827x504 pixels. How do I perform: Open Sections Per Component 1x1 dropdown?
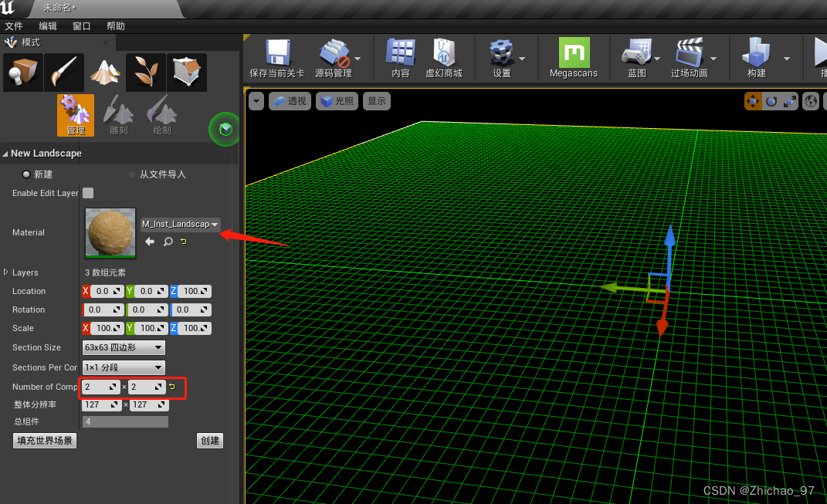pyautogui.click(x=124, y=367)
